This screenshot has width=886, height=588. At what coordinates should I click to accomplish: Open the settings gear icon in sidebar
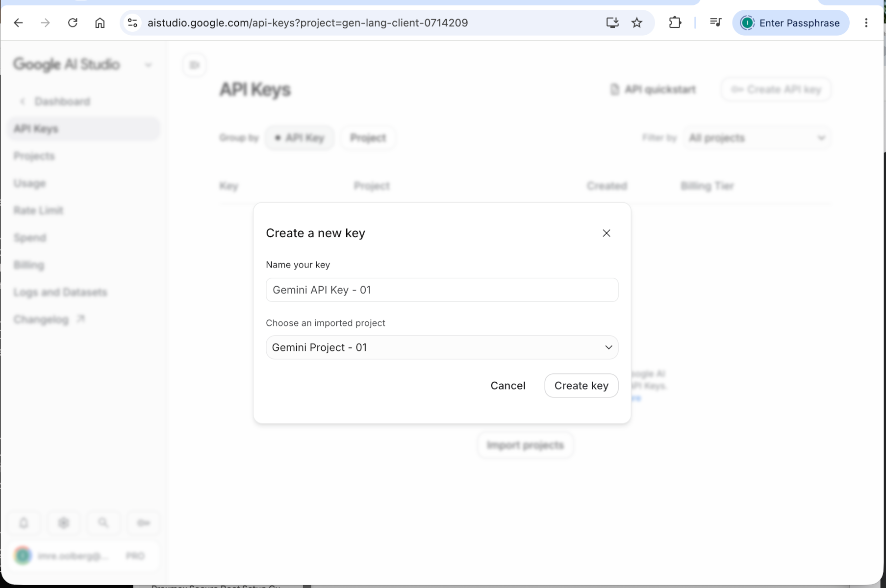pyautogui.click(x=63, y=523)
